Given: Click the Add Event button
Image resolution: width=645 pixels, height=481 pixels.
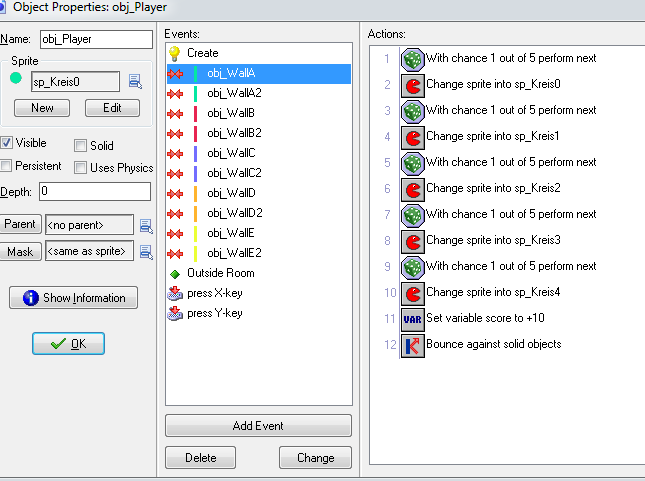Looking at the screenshot, I should click(x=258, y=425).
